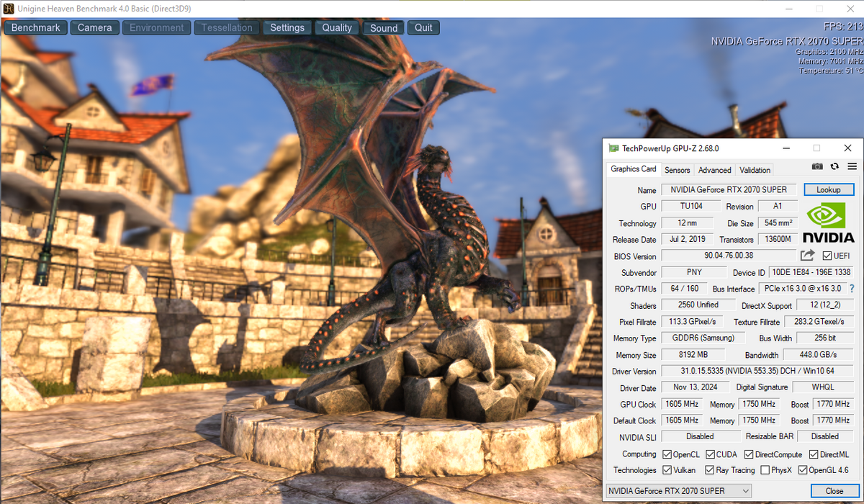Switch to the Graphics Card tab
Image resolution: width=864 pixels, height=504 pixels.
[633, 169]
